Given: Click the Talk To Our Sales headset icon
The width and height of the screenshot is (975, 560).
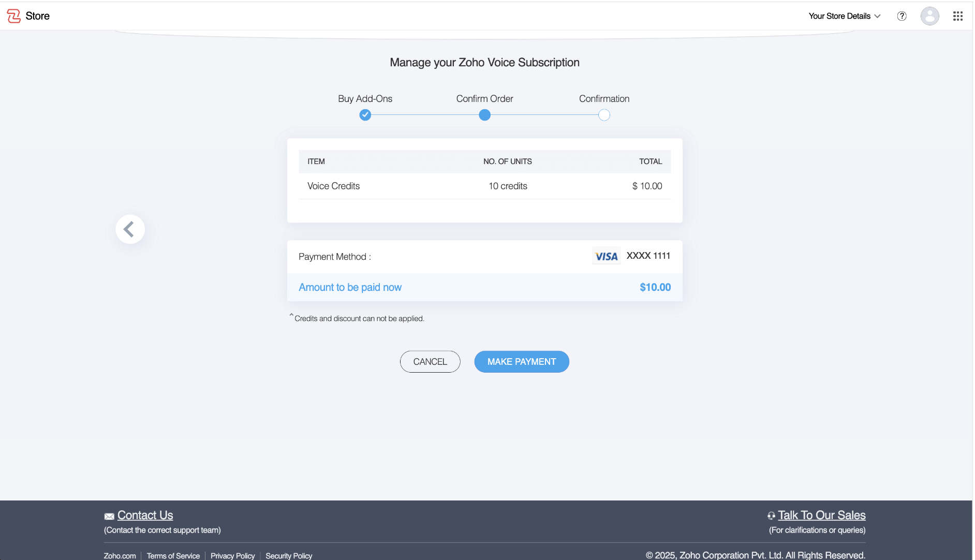Looking at the screenshot, I should coord(771,515).
